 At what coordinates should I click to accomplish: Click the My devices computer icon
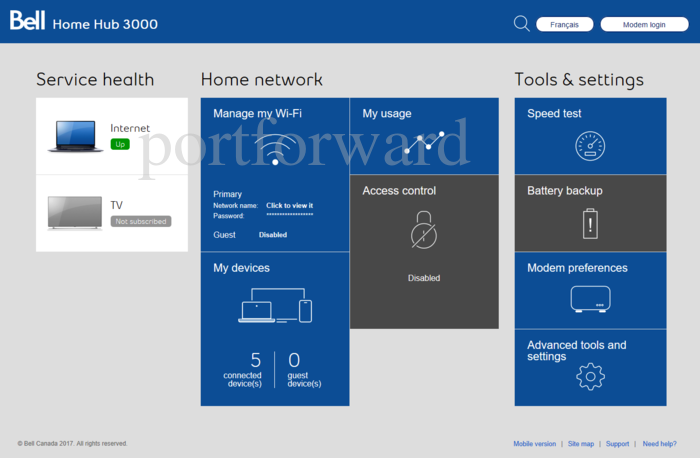coord(275,306)
